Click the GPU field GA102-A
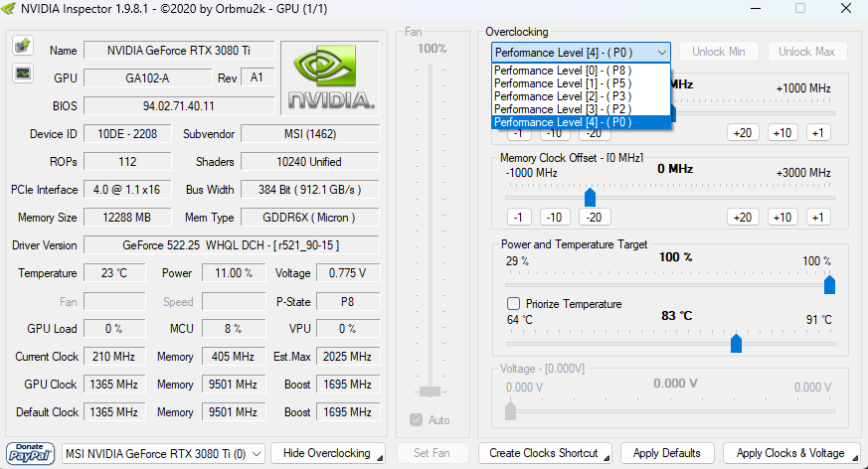The width and height of the screenshot is (868, 469). coord(148,78)
